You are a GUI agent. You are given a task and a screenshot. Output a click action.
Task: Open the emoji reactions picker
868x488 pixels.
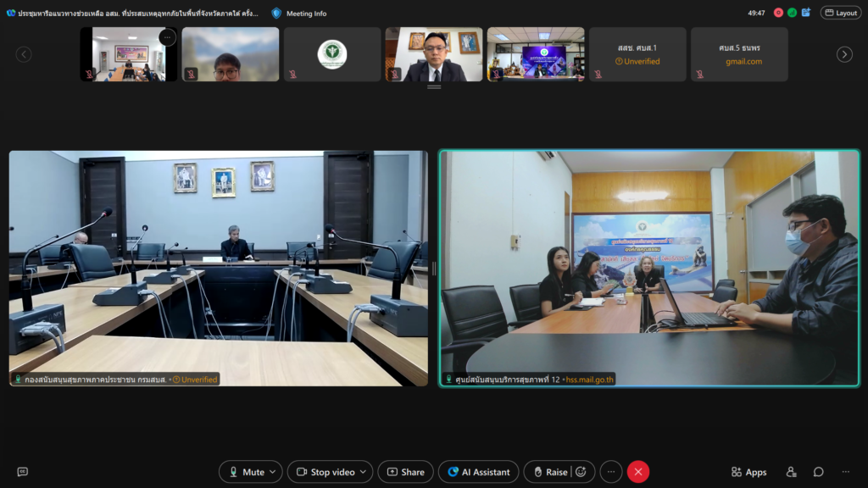pos(581,472)
